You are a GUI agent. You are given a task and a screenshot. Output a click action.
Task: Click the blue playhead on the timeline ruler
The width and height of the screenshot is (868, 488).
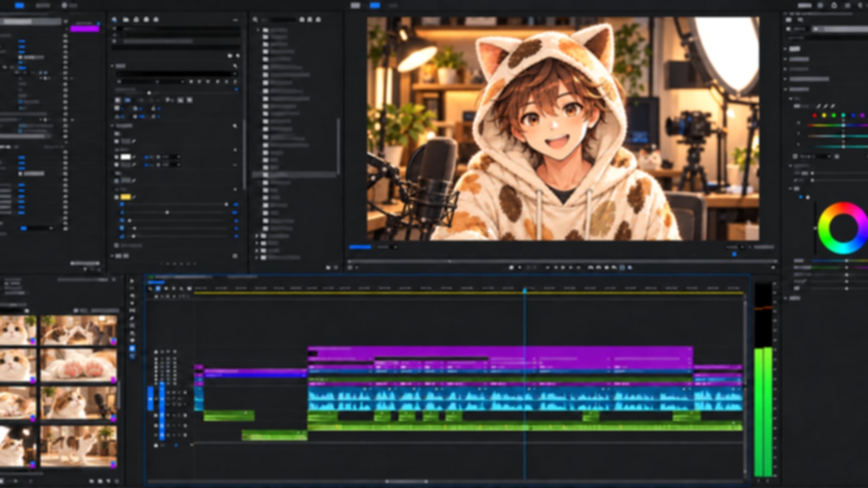pyautogui.click(x=525, y=291)
